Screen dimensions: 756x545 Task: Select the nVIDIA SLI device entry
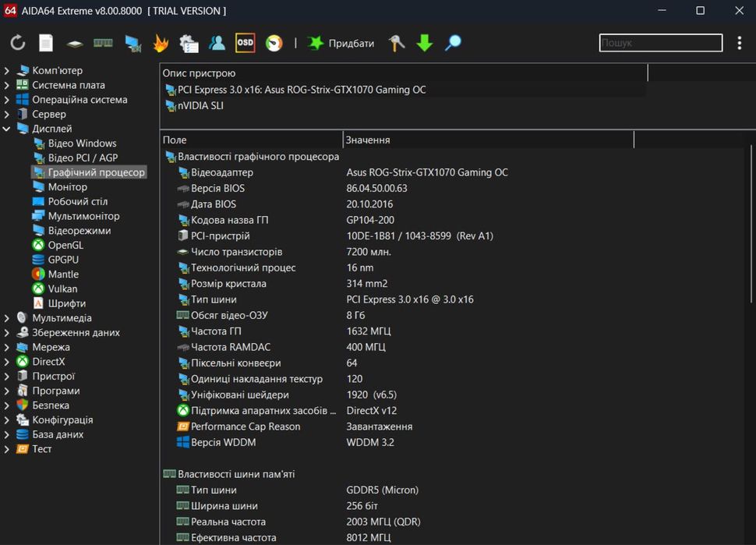(x=194, y=105)
